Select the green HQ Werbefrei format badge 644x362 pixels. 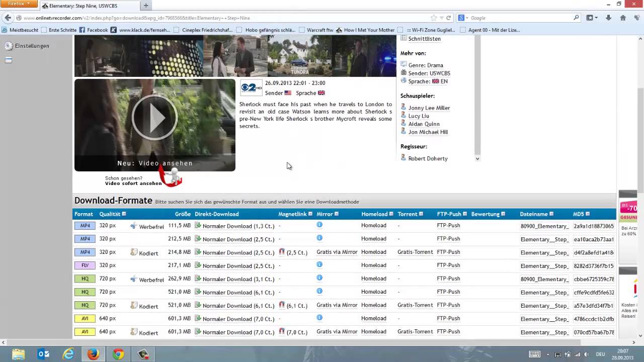(x=85, y=279)
